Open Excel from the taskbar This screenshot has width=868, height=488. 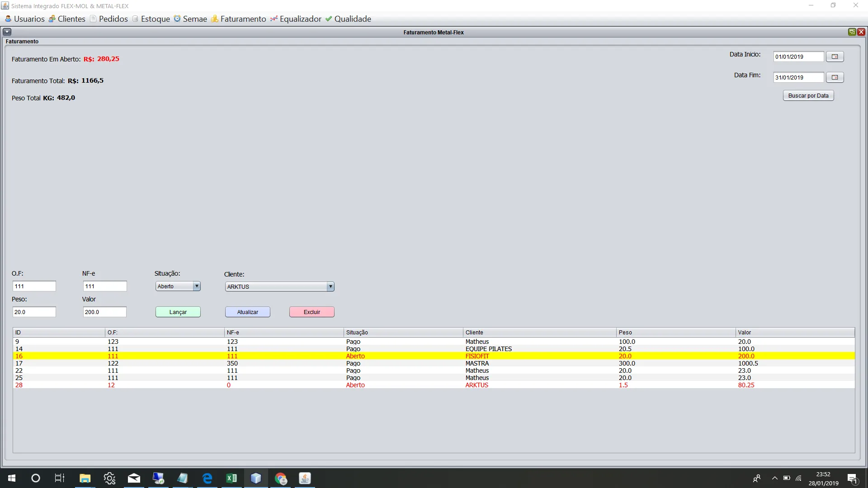231,478
